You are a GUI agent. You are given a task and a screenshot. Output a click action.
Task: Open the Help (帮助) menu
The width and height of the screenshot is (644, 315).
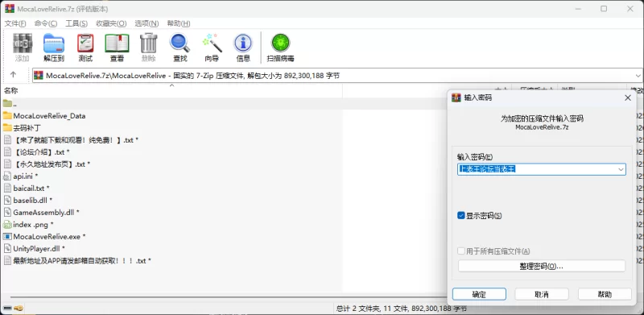click(179, 23)
